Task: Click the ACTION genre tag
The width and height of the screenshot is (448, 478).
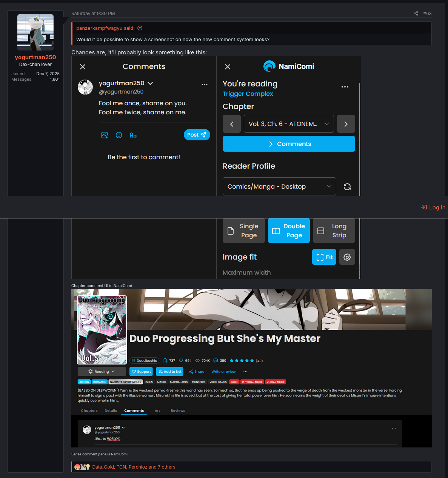Action: click(84, 382)
